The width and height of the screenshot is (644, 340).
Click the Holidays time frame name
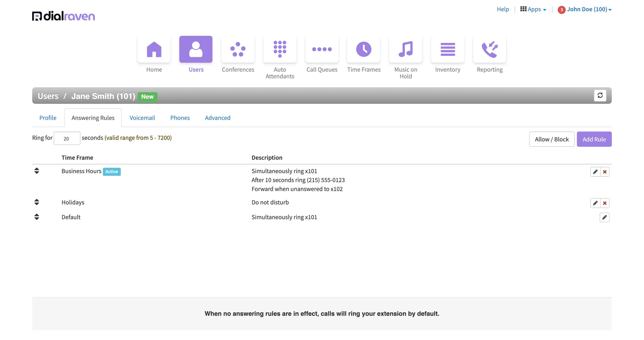(x=73, y=202)
